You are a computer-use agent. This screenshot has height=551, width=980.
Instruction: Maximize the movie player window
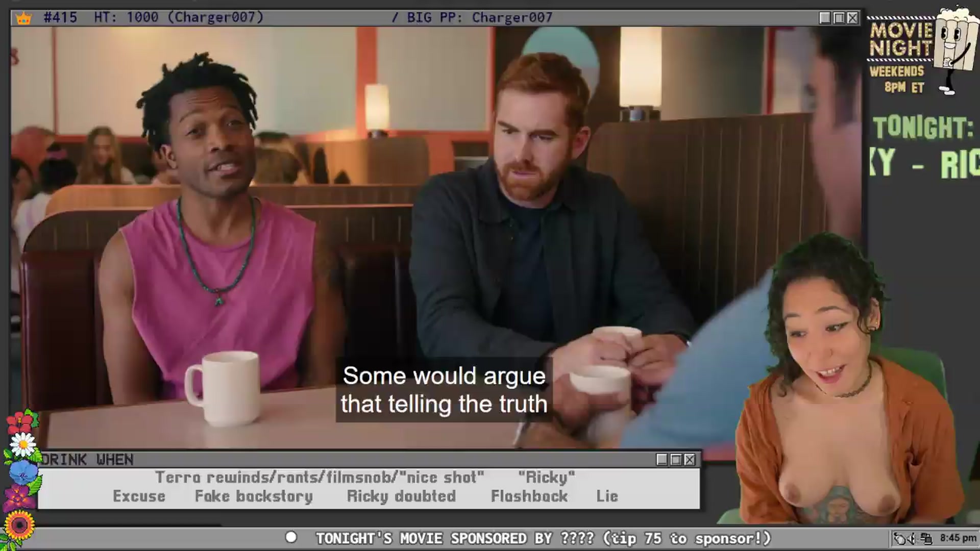[839, 18]
